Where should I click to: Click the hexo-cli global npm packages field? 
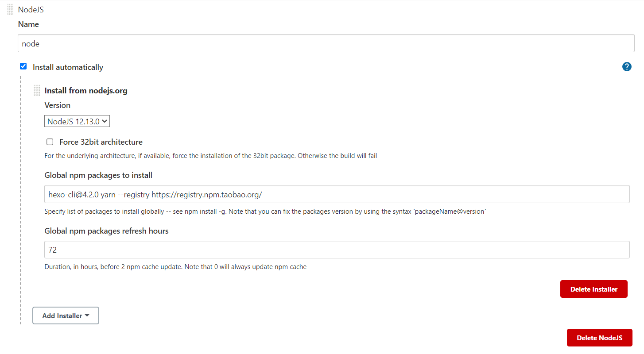pos(337,194)
